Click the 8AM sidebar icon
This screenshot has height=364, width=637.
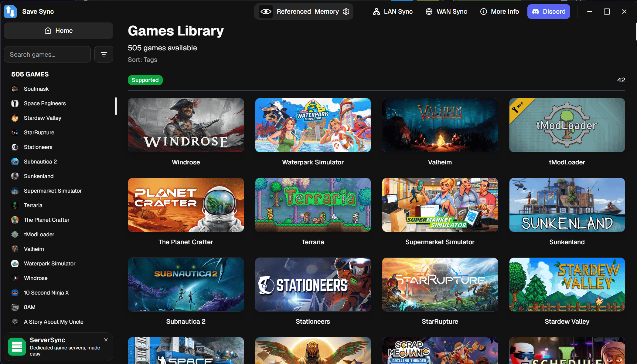(15, 307)
